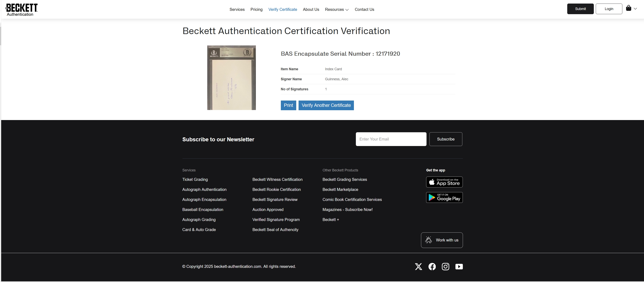The width and height of the screenshot is (644, 282).
Task: Select the signer name value Guinness, Alec
Action: (x=337, y=79)
